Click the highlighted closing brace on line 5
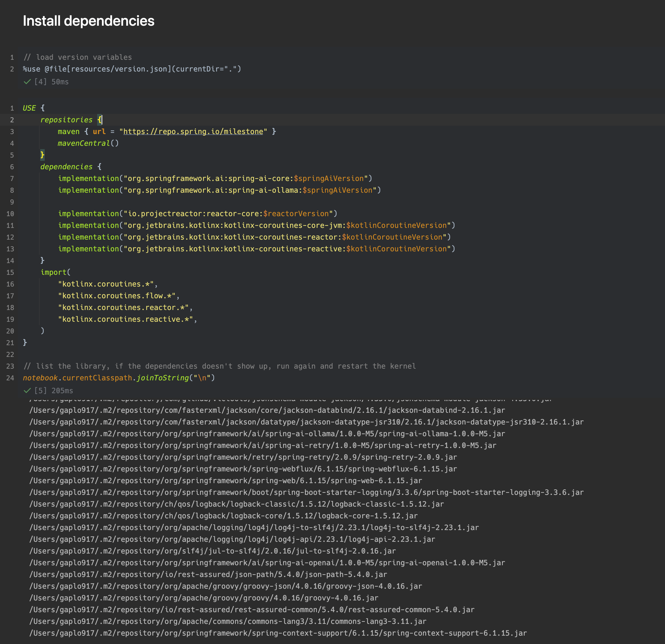The width and height of the screenshot is (665, 644). click(42, 155)
